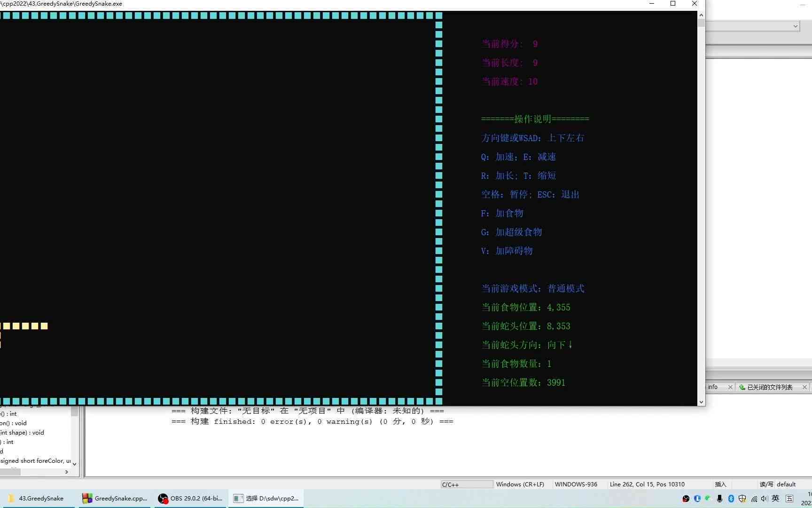Click the volume speaker tray icon
Screen dimensions: 812x508
pyautogui.click(x=764, y=499)
